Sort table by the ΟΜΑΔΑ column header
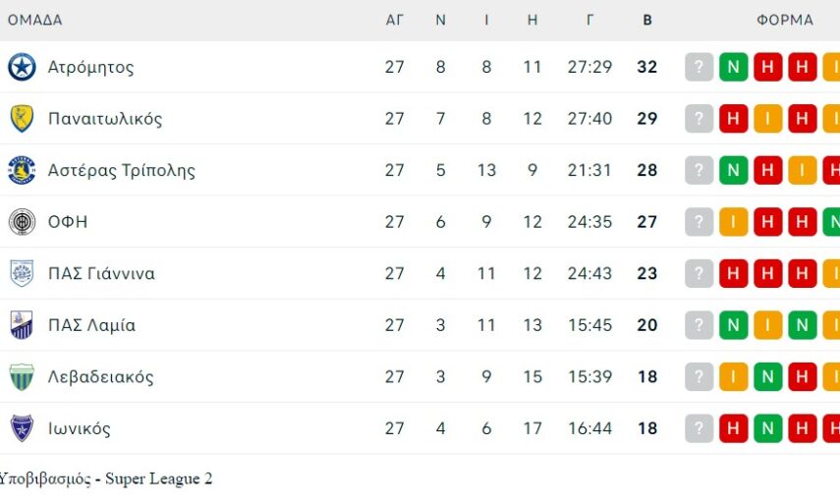This screenshot has height=504, width=840. coord(34,20)
